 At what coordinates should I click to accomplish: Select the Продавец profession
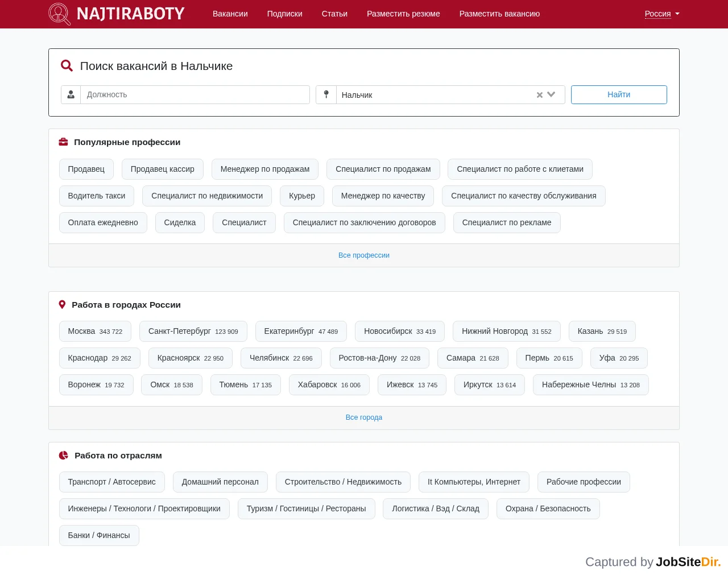[x=86, y=169]
